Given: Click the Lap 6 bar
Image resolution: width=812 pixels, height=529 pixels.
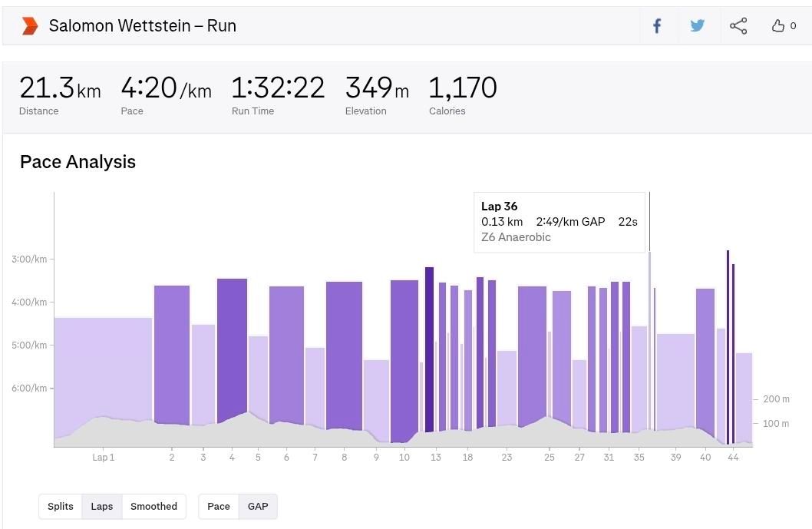Looking at the screenshot, I should pyautogui.click(x=286, y=353).
